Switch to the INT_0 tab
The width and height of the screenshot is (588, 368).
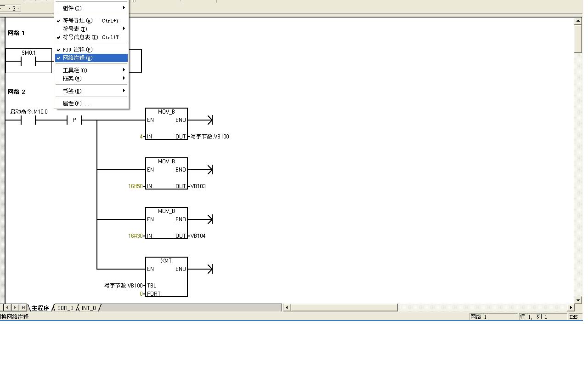(89, 308)
